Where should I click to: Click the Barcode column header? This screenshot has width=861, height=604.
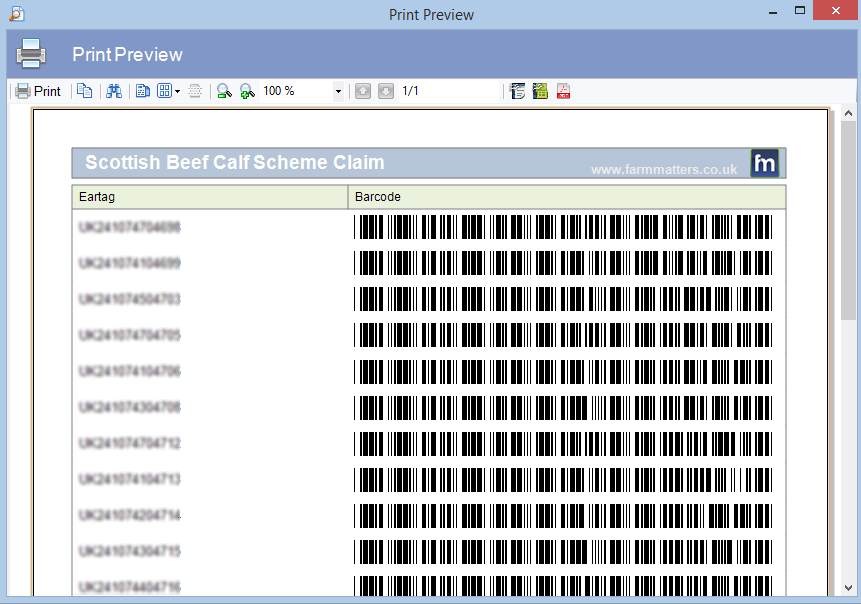tap(567, 197)
